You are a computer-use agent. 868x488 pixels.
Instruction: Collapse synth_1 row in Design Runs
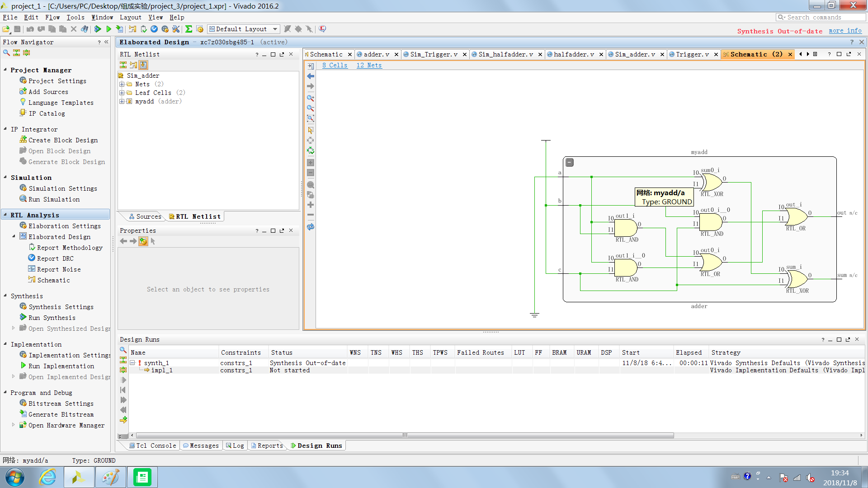[132, 363]
